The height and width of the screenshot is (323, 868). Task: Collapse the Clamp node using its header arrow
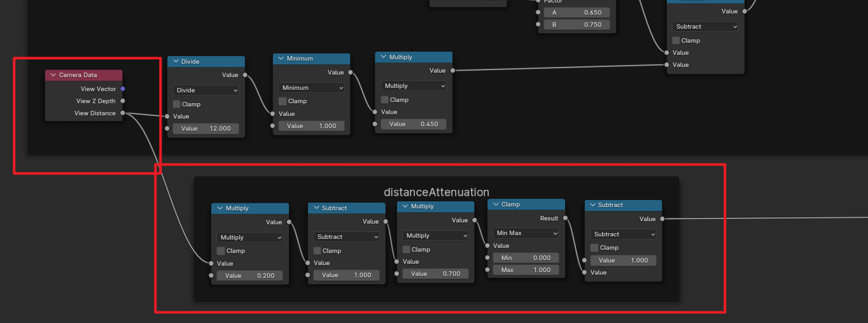pyautogui.click(x=495, y=205)
